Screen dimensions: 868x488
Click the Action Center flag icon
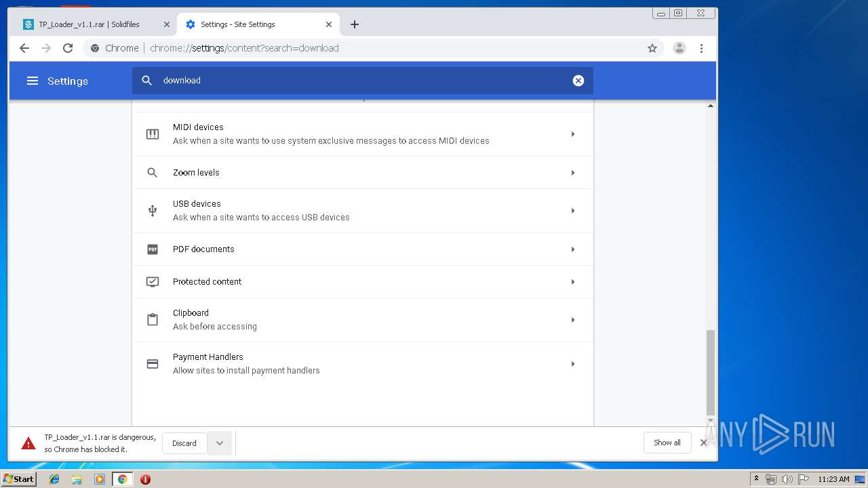803,479
